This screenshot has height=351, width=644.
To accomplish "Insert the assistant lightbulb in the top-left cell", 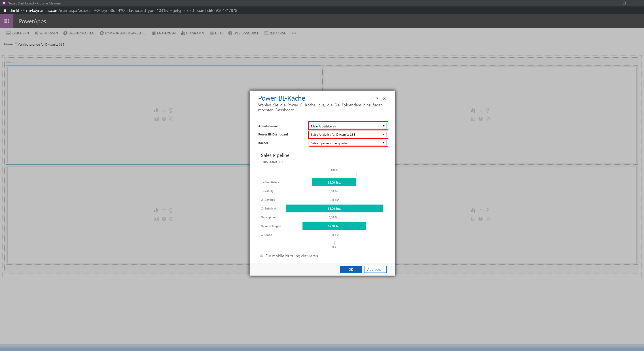I will (x=171, y=110).
